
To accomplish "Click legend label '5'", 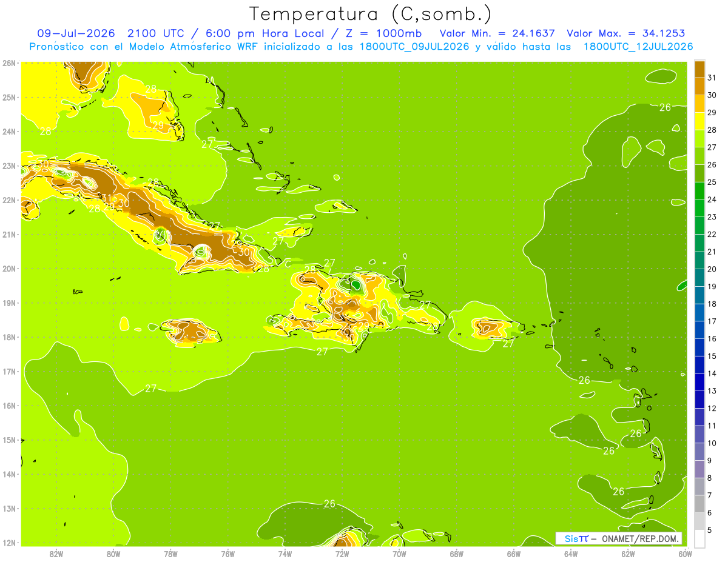I will [x=710, y=530].
